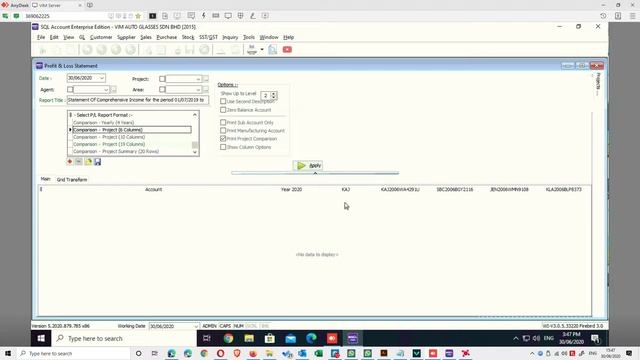The width and height of the screenshot is (640, 360).
Task: Click AnyDesk whiteboard pen icon
Action: pyautogui.click(x=253, y=16)
